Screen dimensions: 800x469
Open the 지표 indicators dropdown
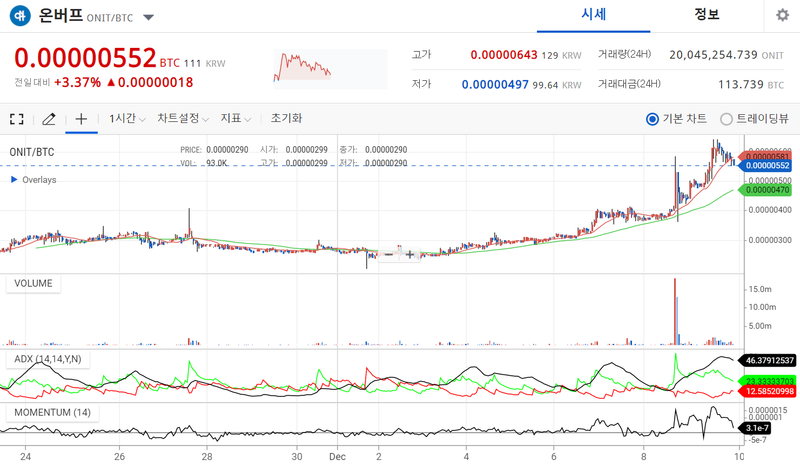pyautogui.click(x=235, y=118)
